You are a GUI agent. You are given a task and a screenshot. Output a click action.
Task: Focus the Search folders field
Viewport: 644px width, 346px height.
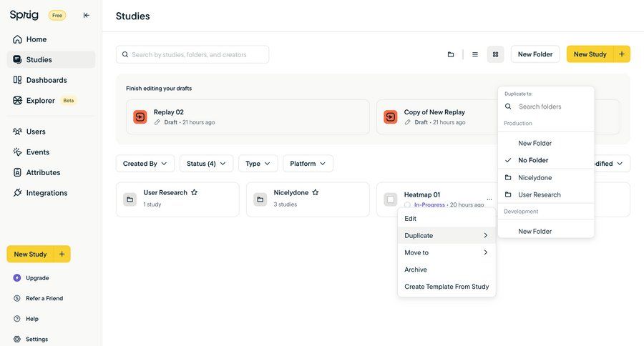tap(546, 107)
